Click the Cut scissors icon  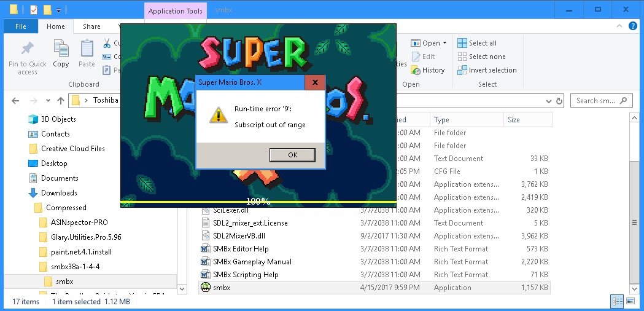pos(107,43)
